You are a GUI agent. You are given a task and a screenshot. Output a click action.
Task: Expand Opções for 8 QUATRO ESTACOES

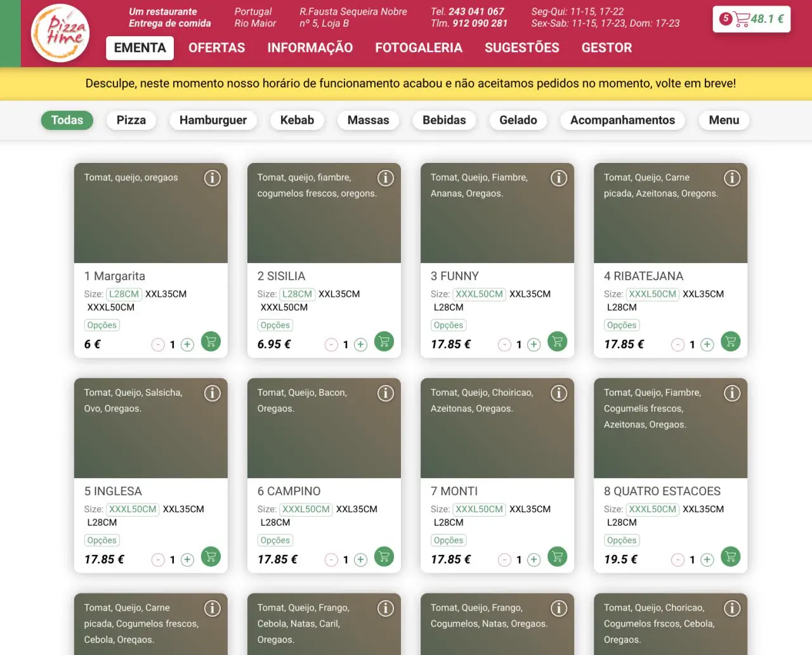(621, 540)
